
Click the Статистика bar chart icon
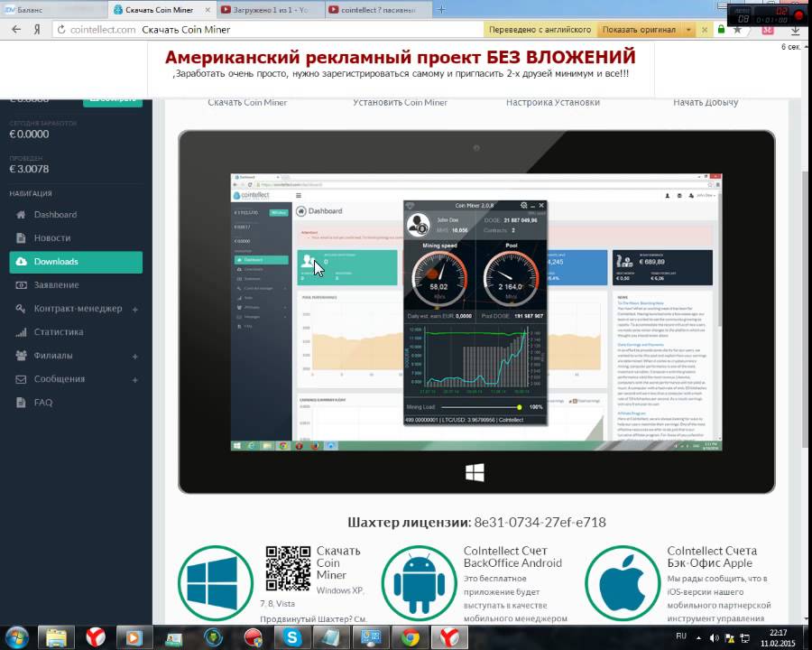[21, 332]
